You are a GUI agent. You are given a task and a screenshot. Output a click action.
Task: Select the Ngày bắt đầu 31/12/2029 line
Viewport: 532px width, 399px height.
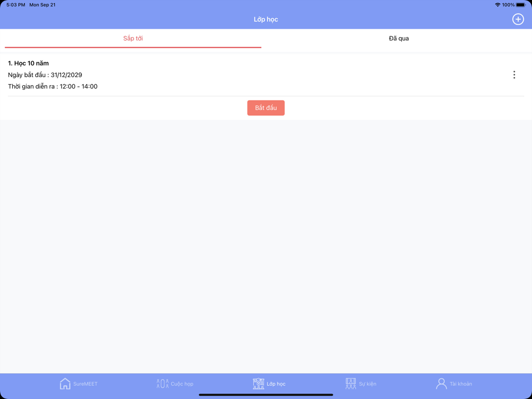click(45, 75)
